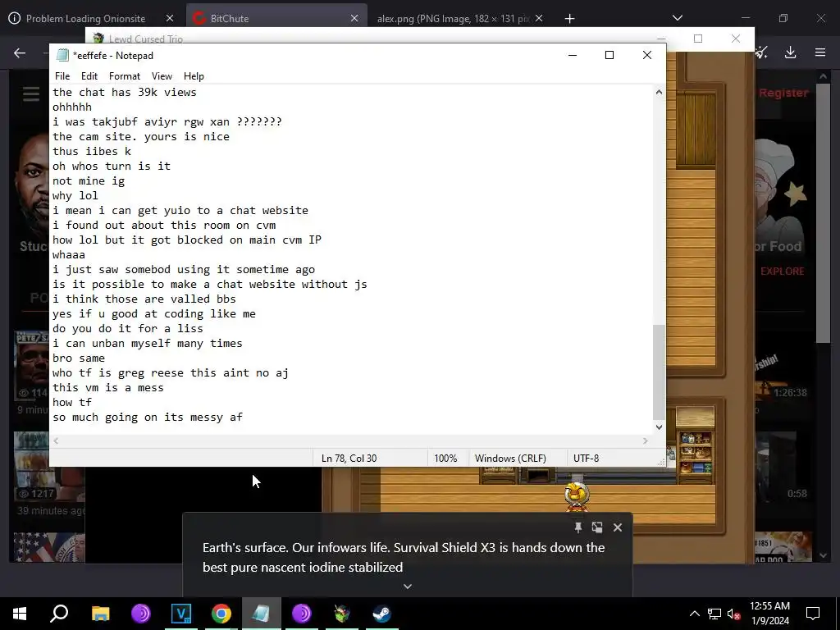This screenshot has width=840, height=630.
Task: Open the browser hamburger application menu
Action: (820, 52)
